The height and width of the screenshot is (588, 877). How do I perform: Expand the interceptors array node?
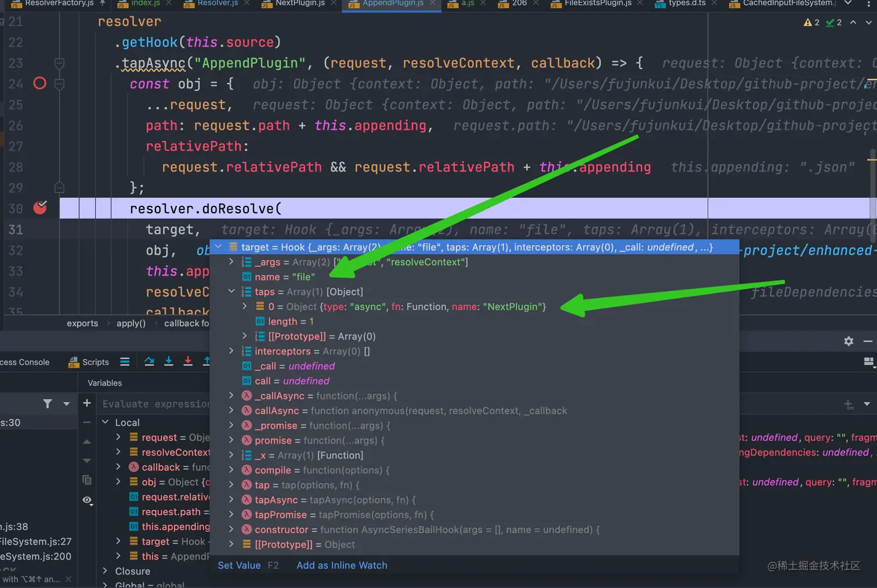pos(231,351)
